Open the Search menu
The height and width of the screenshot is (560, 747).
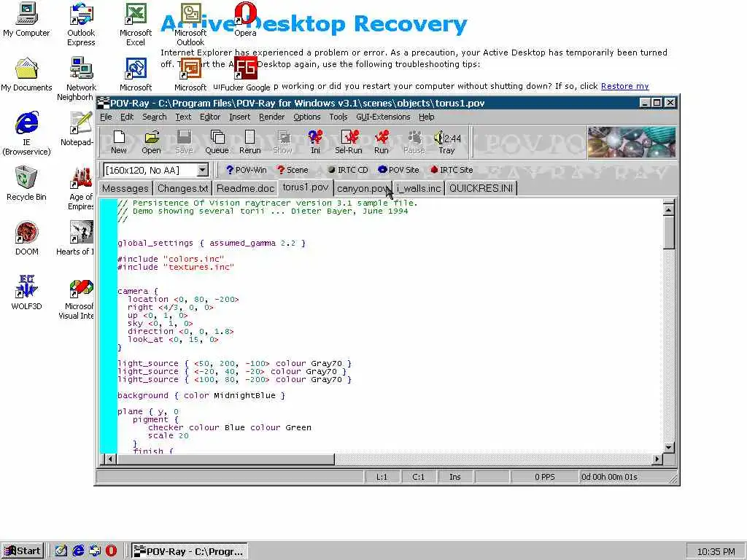[x=155, y=117]
